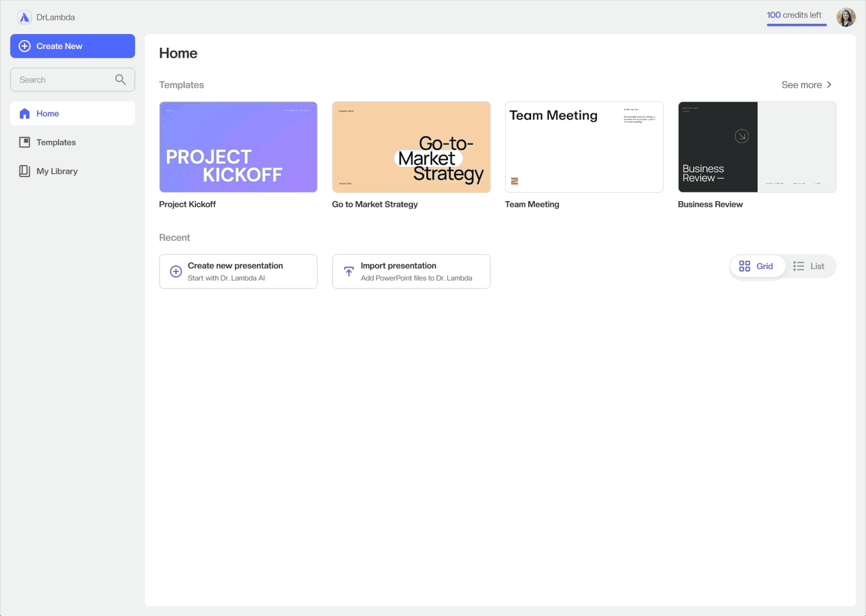The height and width of the screenshot is (616, 866).
Task: Click the DrLambda logo icon
Action: click(25, 17)
